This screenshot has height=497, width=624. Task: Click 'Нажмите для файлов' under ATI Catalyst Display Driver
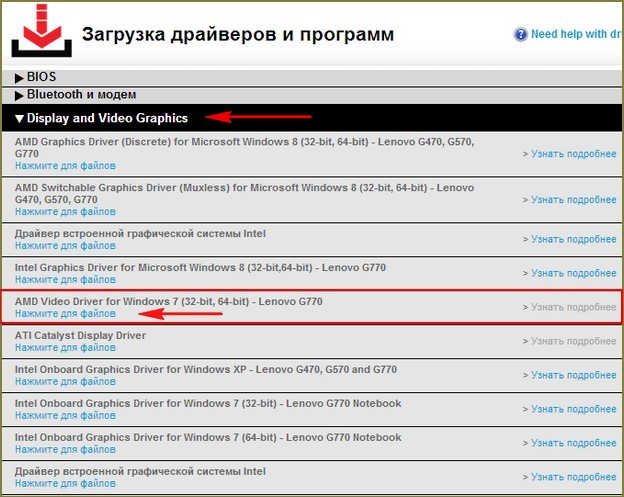pyautogui.click(x=65, y=348)
